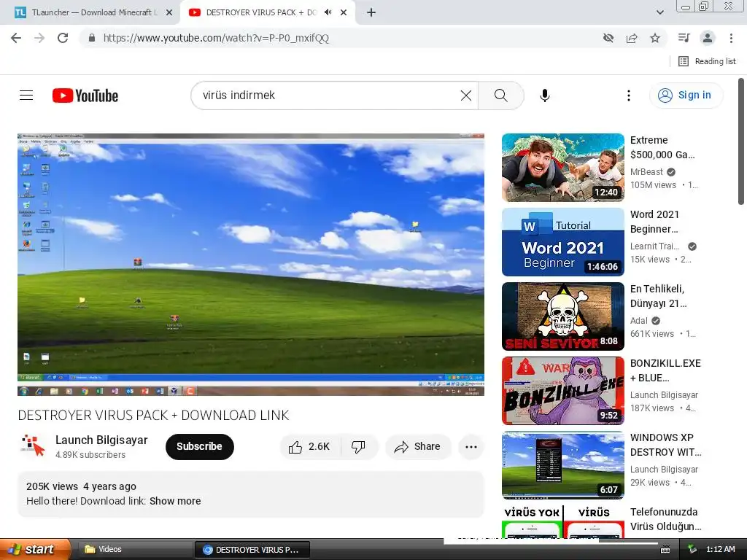The width and height of the screenshot is (747, 560).
Task: Open YouTube settings three-dot menu
Action: [629, 96]
